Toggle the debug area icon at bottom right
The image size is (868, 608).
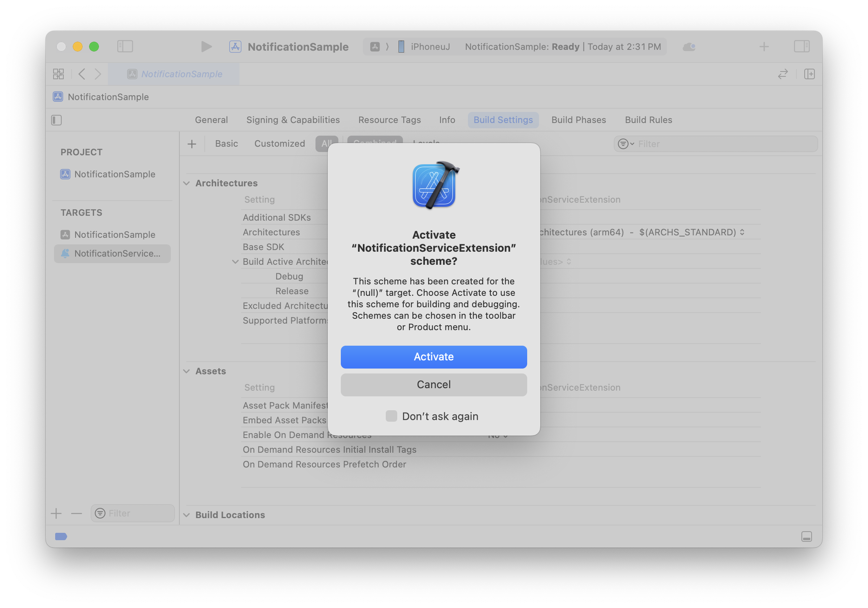(x=806, y=536)
